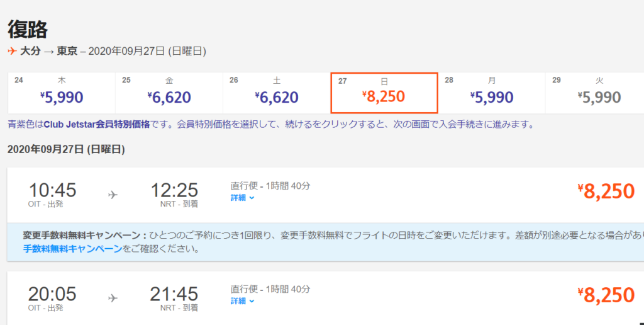Click the 21:45 NRT arrival time
The width and height of the screenshot is (644, 325).
(x=174, y=294)
